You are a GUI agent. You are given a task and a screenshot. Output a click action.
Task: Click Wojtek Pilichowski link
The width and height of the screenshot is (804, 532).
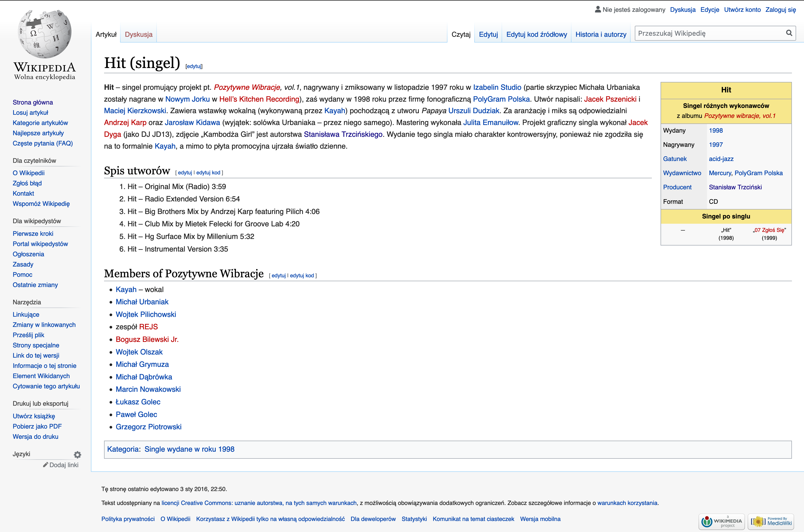pyautogui.click(x=146, y=314)
